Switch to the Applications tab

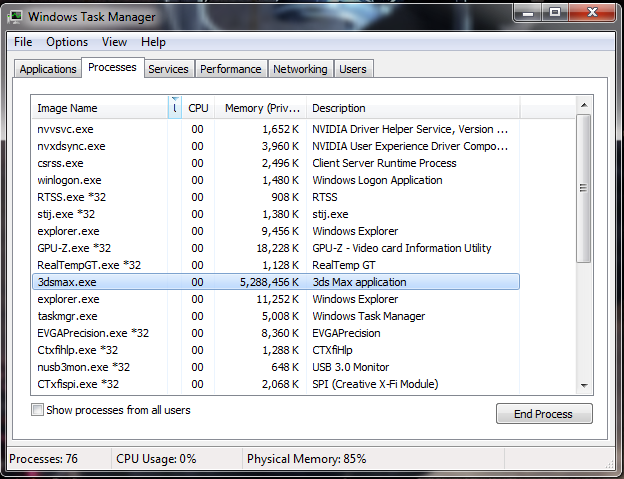[x=48, y=69]
